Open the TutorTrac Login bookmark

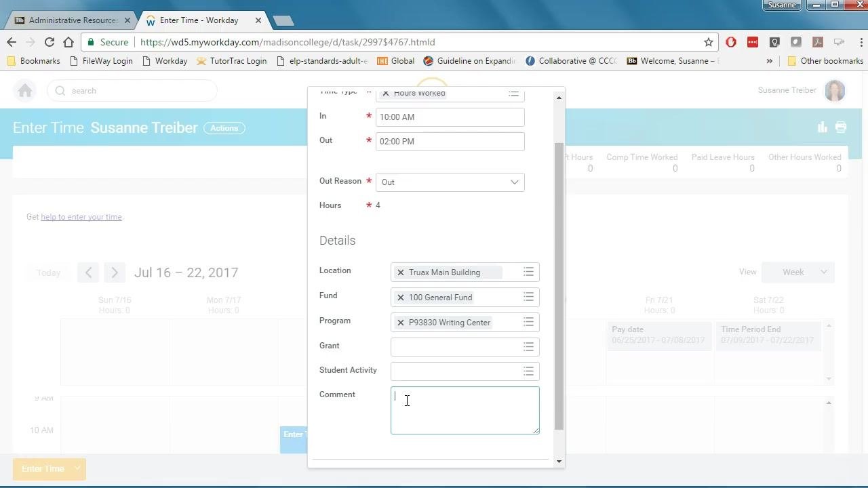point(231,61)
